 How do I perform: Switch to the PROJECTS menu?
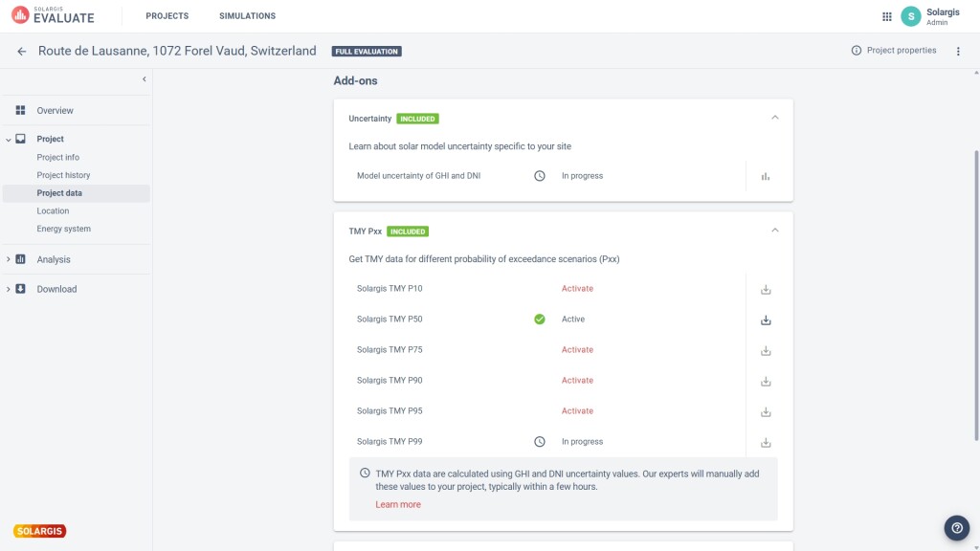167,15
